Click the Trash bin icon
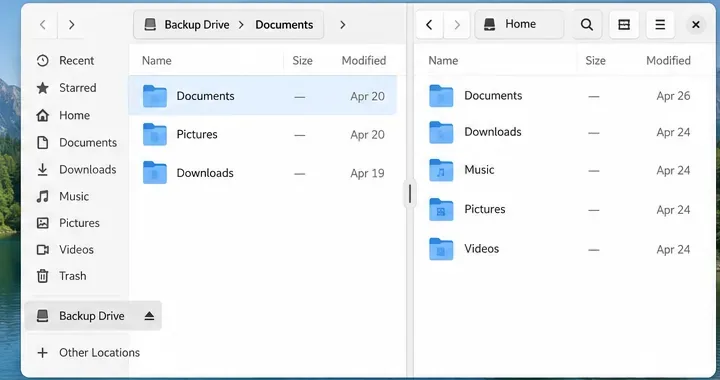Image resolution: width=720 pixels, height=380 pixels. pyautogui.click(x=43, y=276)
